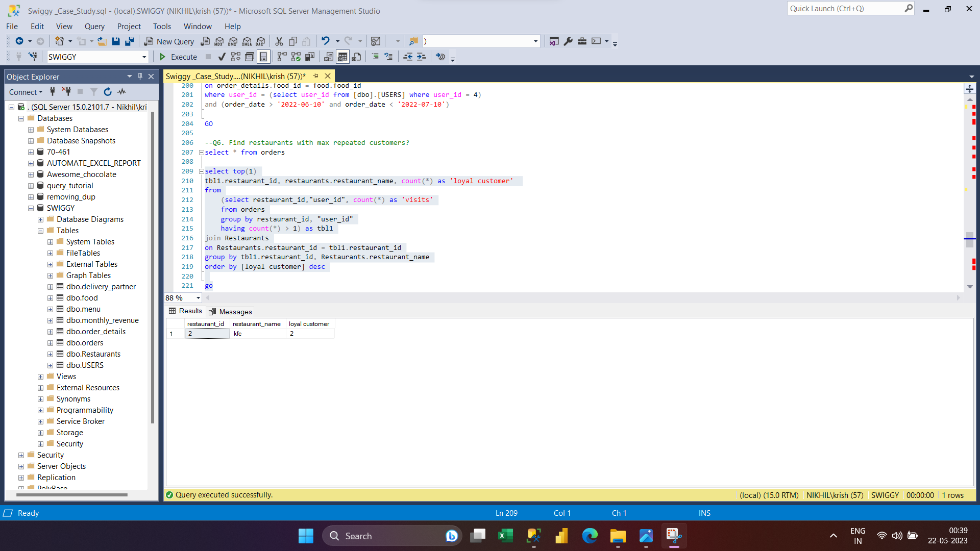Parse the query with the checkmark icon
The image size is (980, 551).
coord(222,57)
